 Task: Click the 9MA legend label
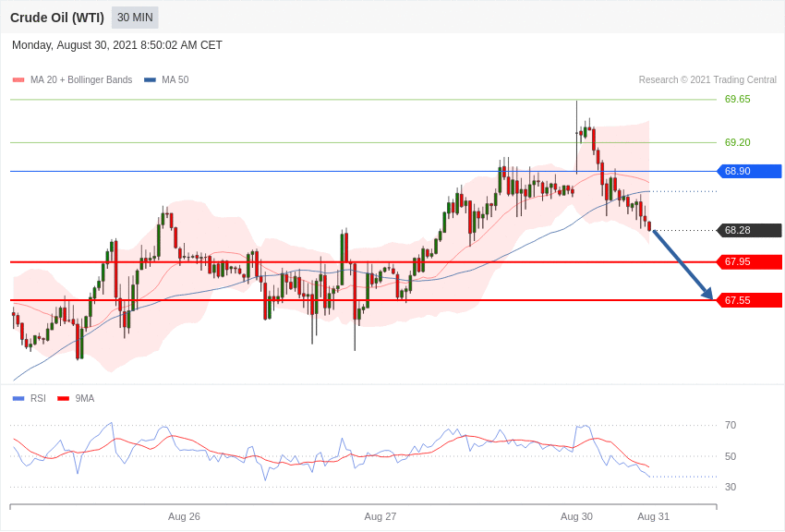coord(85,398)
